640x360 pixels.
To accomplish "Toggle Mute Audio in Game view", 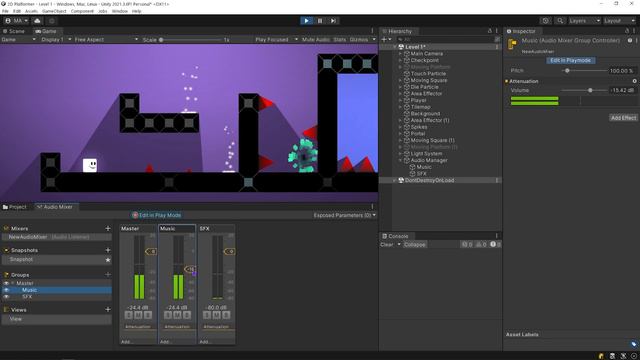I will 316,40.
